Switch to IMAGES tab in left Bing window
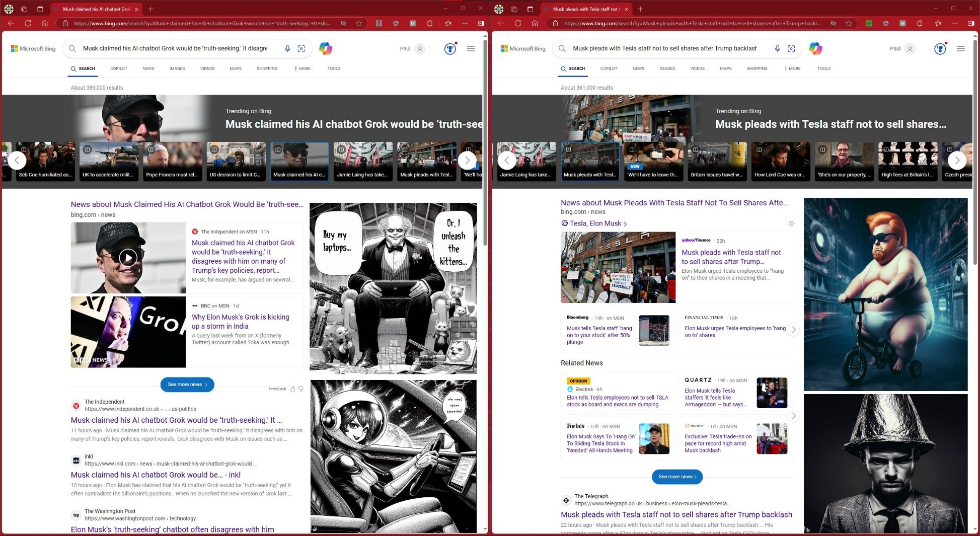The image size is (980, 536). tap(177, 68)
